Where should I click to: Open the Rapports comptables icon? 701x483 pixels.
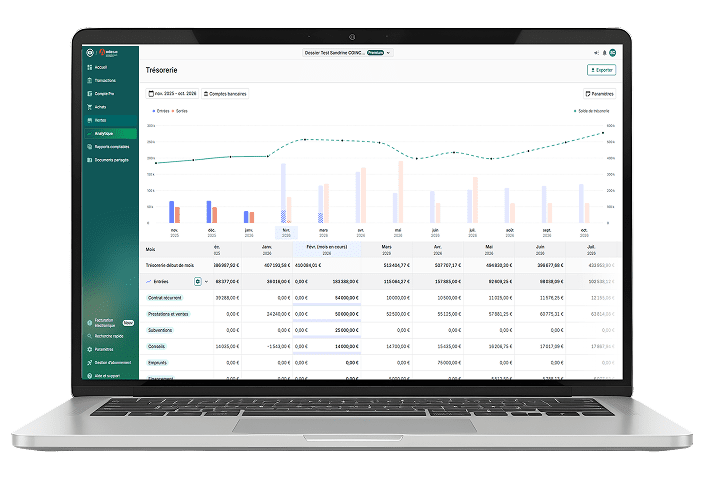point(89,147)
